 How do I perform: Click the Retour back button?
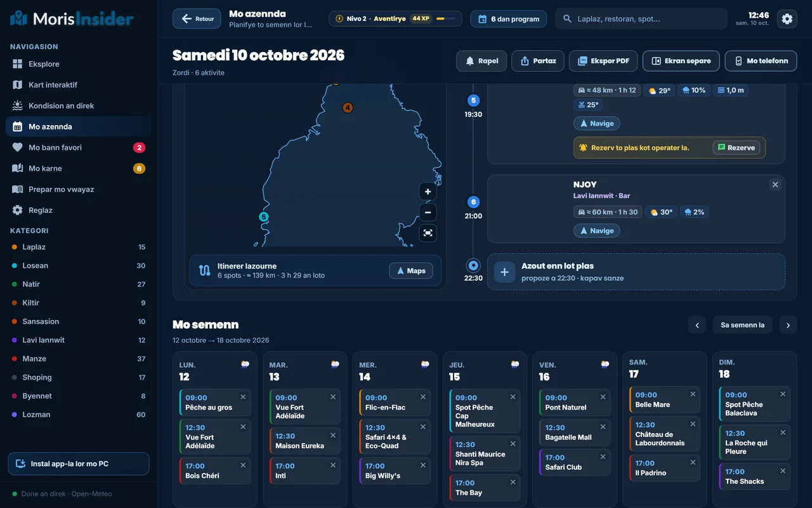197,19
